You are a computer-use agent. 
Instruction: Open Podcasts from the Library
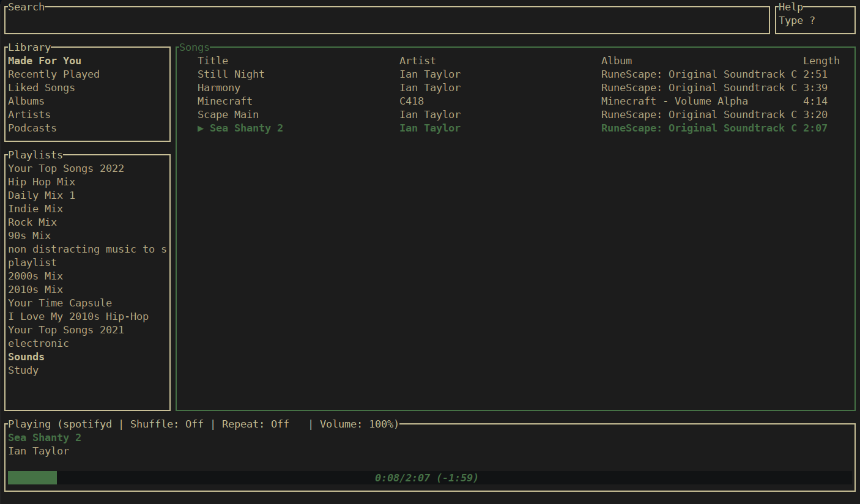click(x=32, y=128)
